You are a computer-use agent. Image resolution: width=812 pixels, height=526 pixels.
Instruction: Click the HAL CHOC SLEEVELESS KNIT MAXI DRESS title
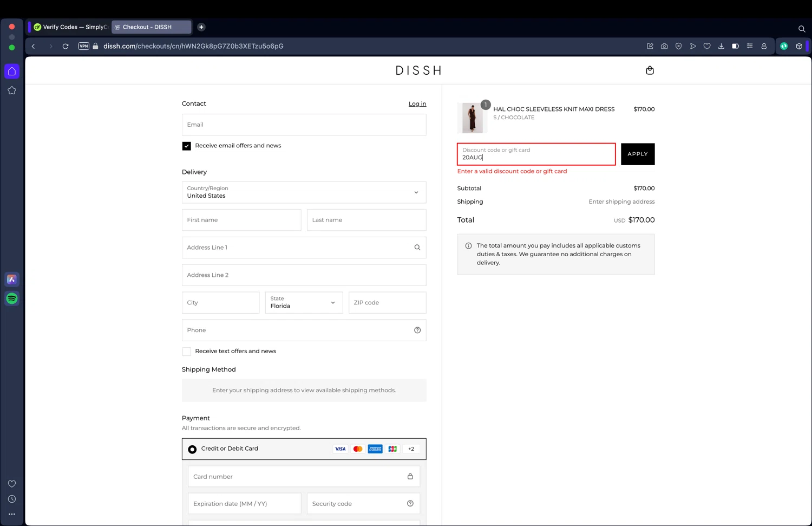554,109
